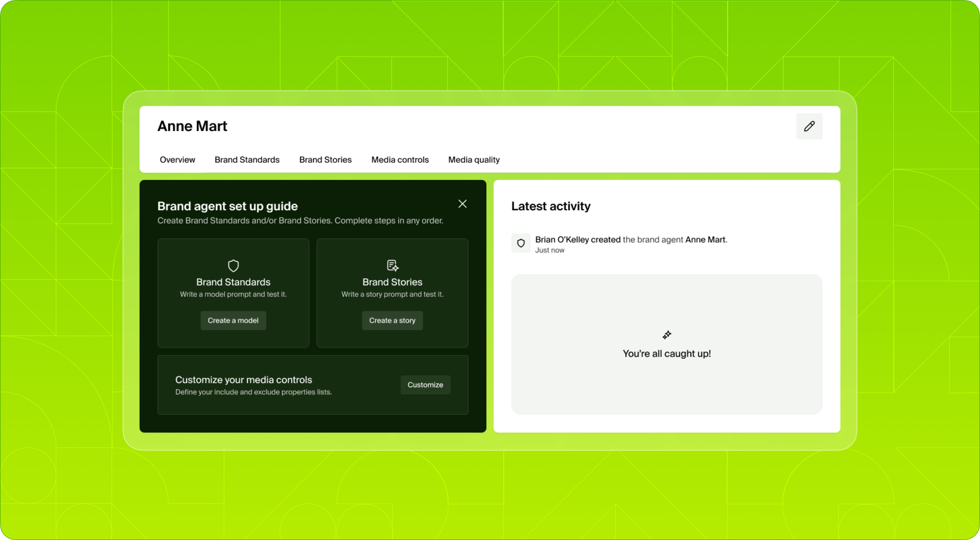
Task: Switch to the Brand Stories tab
Action: [325, 160]
